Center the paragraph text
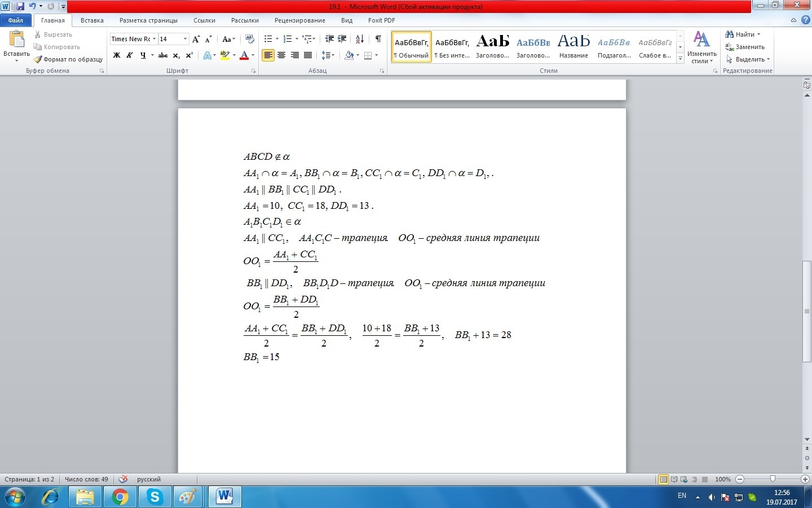The width and height of the screenshot is (812, 508). tap(281, 55)
